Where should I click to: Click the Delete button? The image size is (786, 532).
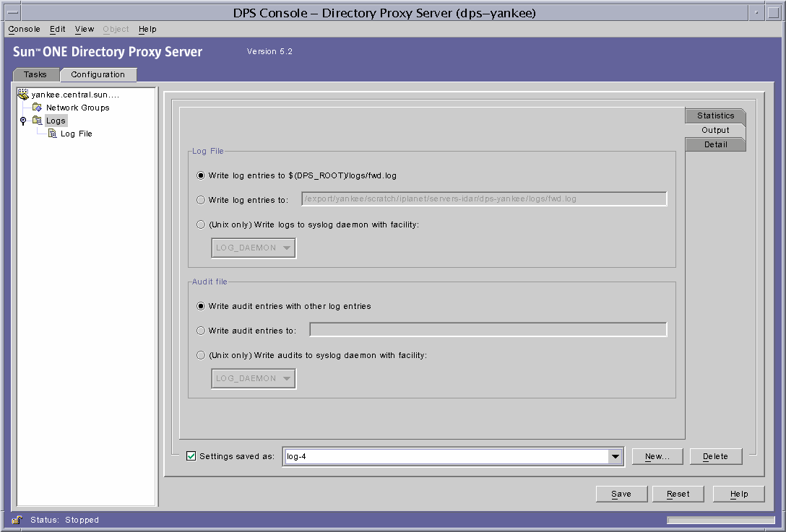tap(715, 456)
